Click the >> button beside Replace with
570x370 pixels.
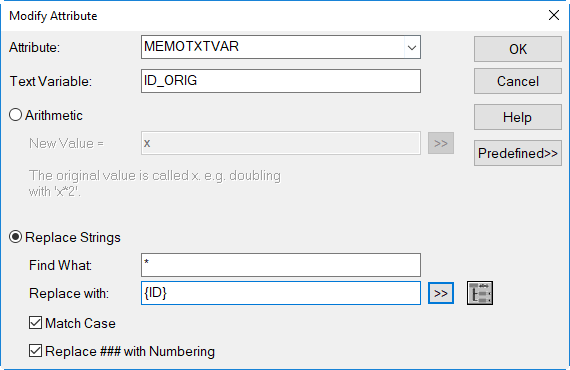(x=441, y=293)
